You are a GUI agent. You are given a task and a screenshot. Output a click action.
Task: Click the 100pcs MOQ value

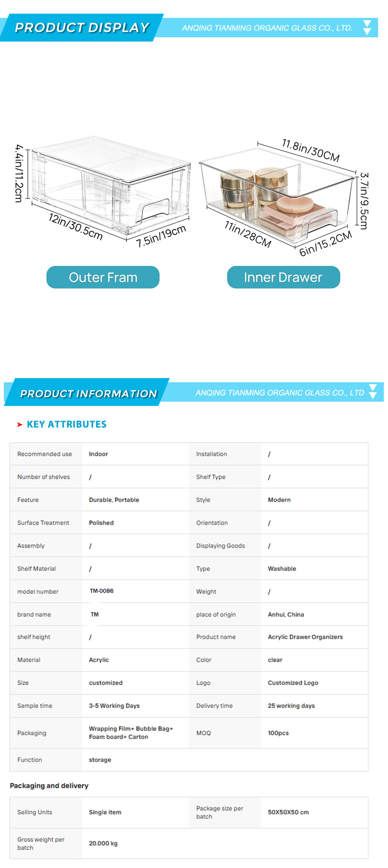coord(278,733)
